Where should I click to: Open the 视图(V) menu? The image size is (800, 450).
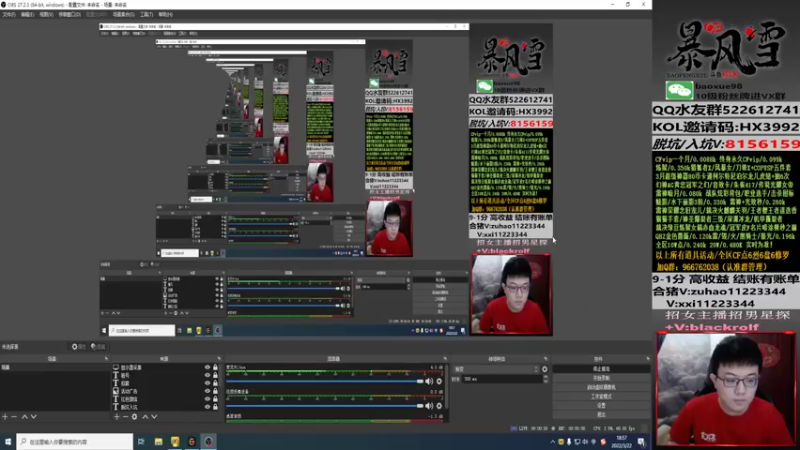(46, 15)
